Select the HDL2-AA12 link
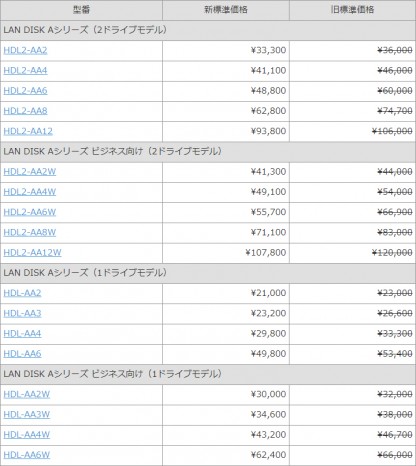Screen dimensions: 416x466 click(28, 131)
